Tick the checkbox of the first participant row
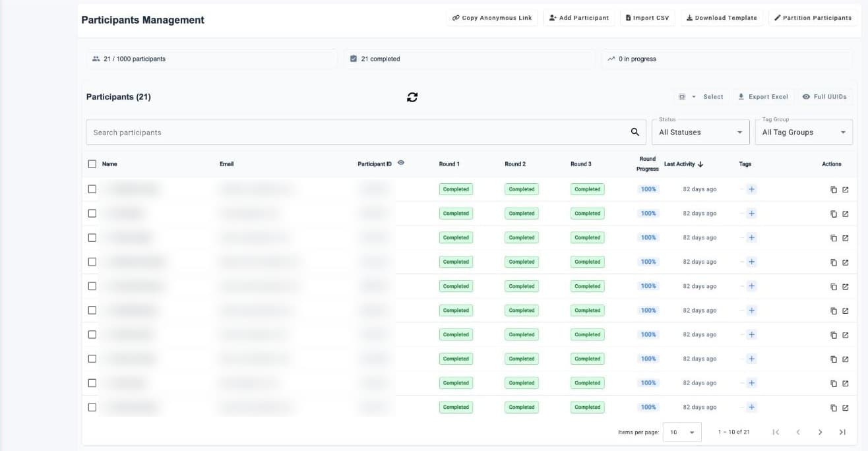Screen dimensions: 868x451 pos(92,189)
